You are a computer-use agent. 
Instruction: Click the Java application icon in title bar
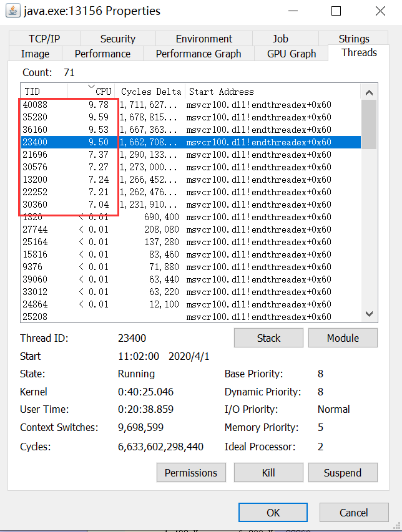coord(12,11)
